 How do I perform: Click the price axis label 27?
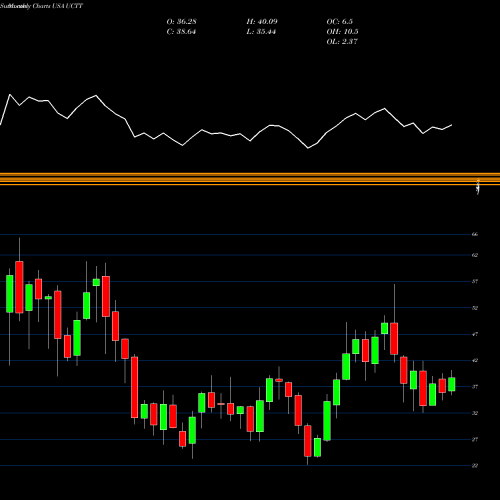click(475, 439)
